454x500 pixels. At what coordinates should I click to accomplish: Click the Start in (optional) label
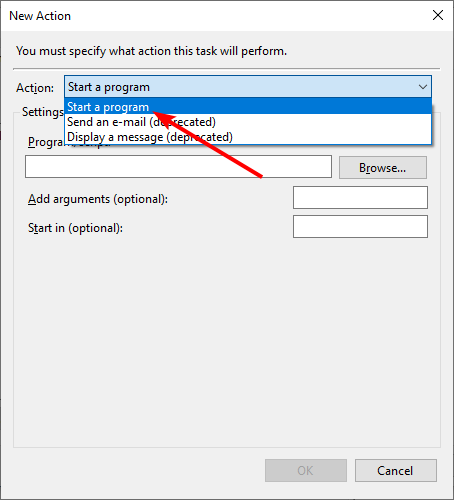[75, 228]
